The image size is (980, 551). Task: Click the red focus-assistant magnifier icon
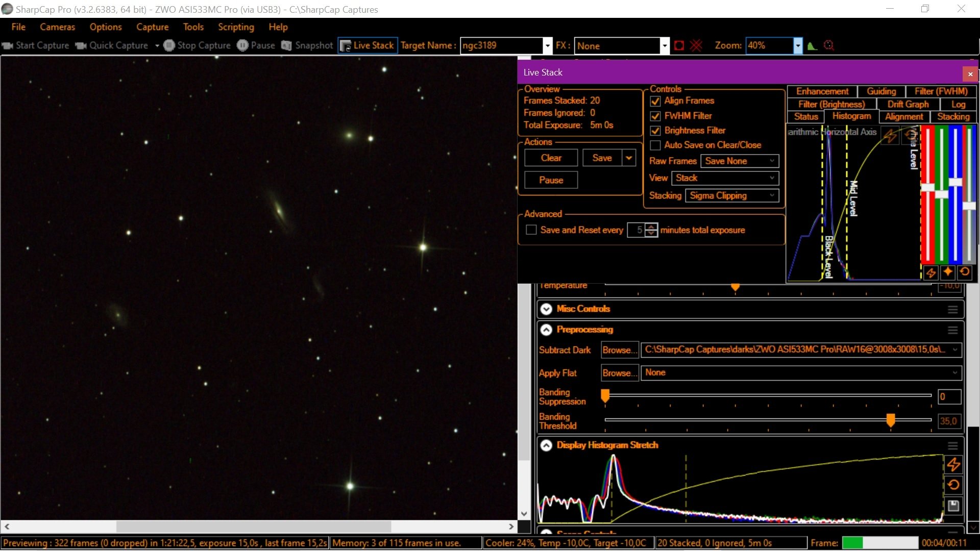(x=829, y=45)
